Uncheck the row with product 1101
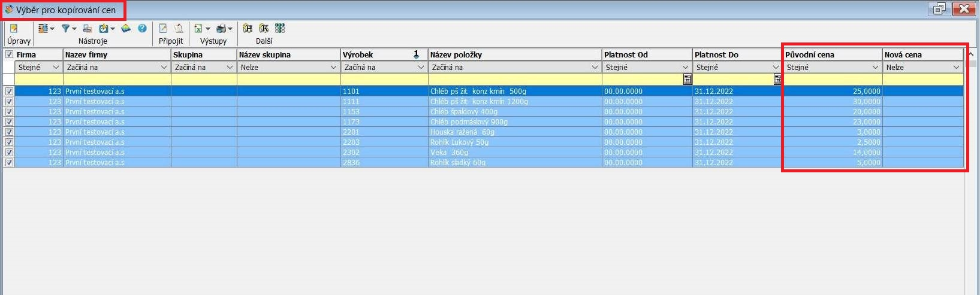Viewport: 980px width, 295px height. pyautogui.click(x=9, y=92)
